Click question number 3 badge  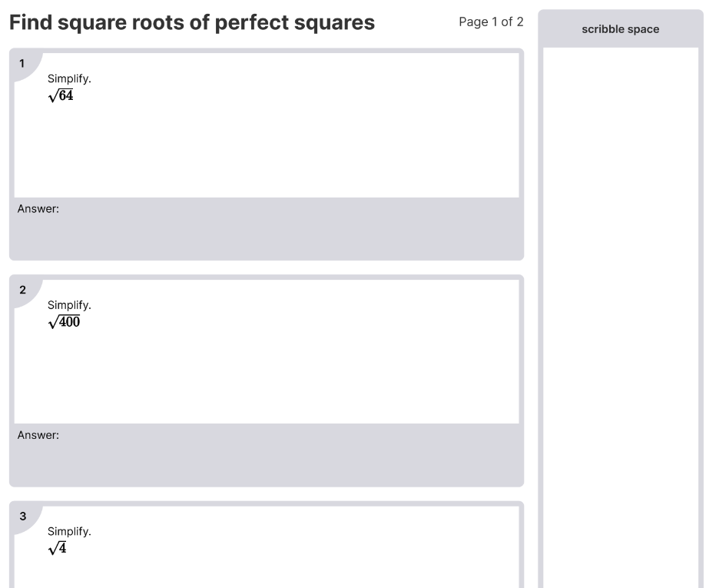pos(22,516)
